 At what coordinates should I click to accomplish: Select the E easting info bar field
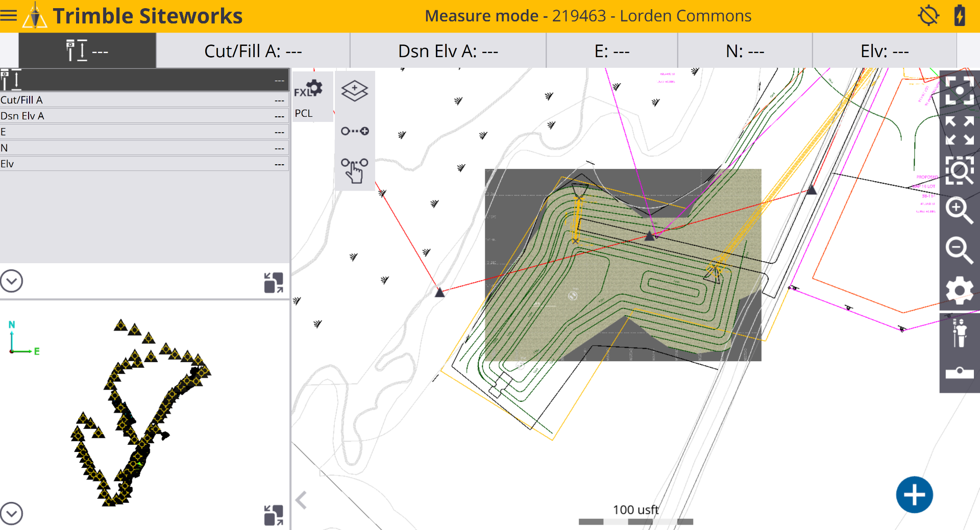[612, 51]
